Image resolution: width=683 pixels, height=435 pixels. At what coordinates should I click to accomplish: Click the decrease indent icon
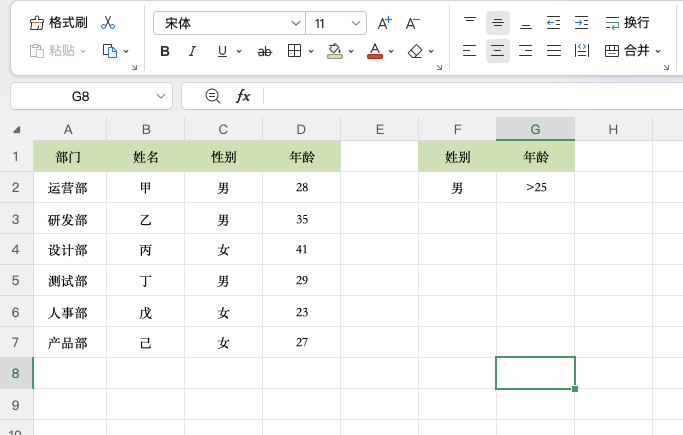point(554,23)
